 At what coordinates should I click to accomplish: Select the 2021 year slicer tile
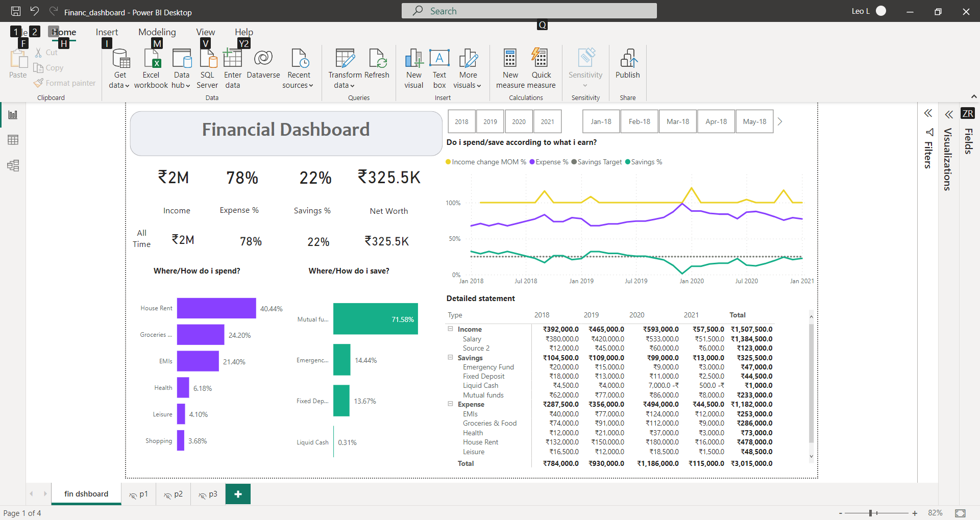[x=547, y=121]
